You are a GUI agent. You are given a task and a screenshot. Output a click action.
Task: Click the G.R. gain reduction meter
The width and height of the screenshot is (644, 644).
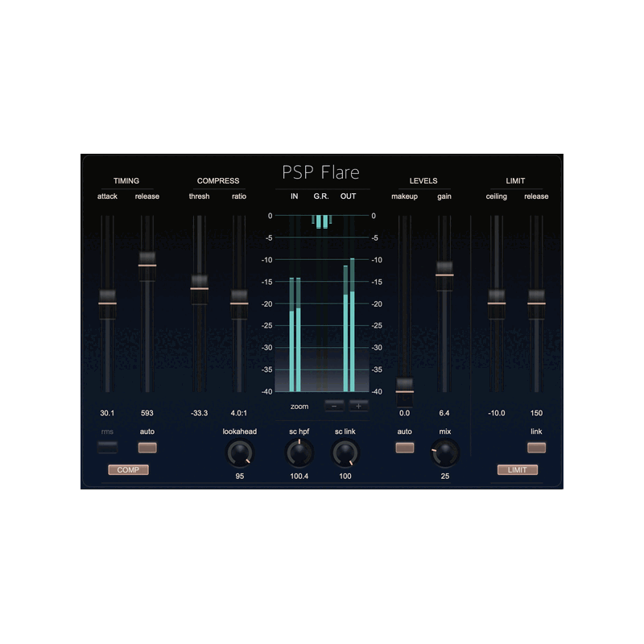[322, 222]
